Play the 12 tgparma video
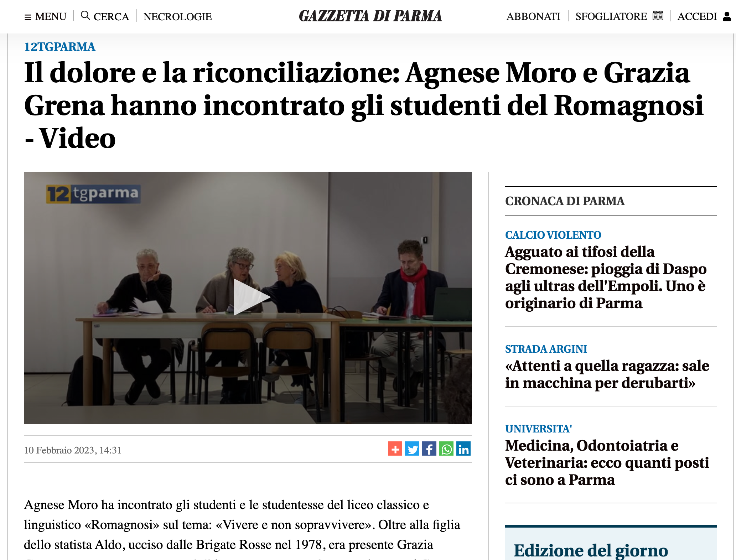 click(x=250, y=297)
